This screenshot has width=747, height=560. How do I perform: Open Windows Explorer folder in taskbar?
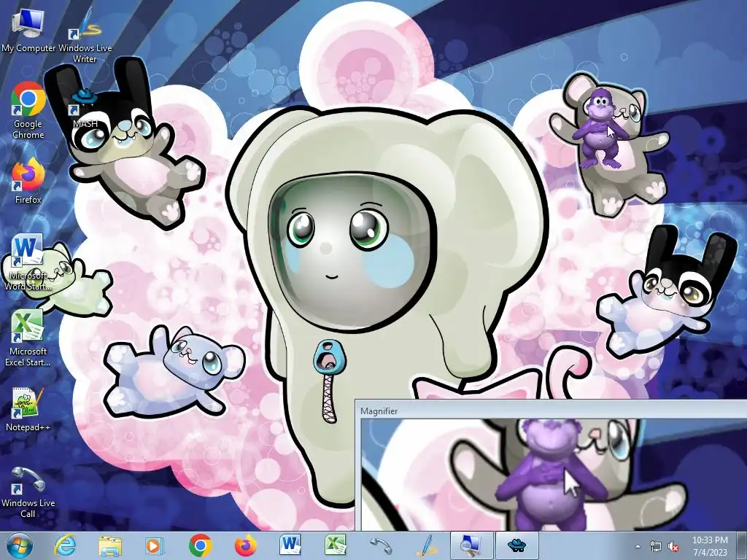pos(110,545)
